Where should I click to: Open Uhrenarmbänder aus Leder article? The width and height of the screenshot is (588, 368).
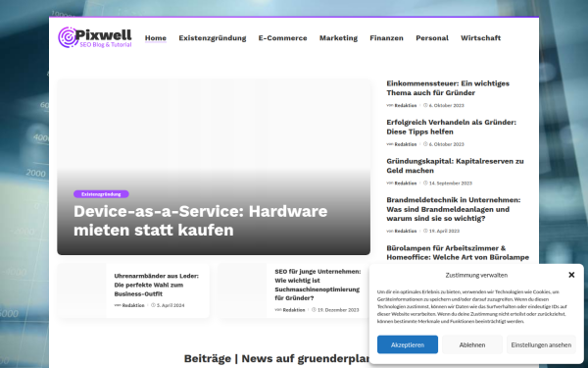pyautogui.click(x=157, y=285)
